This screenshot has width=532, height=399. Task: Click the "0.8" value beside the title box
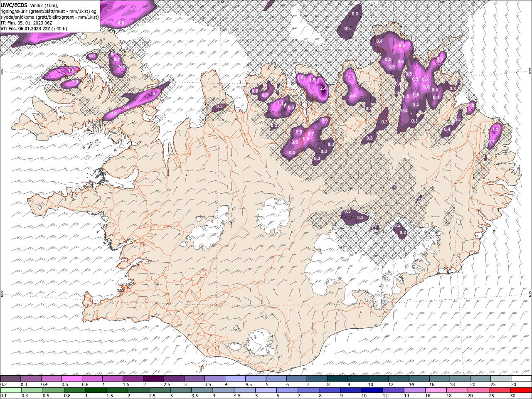click(121, 22)
